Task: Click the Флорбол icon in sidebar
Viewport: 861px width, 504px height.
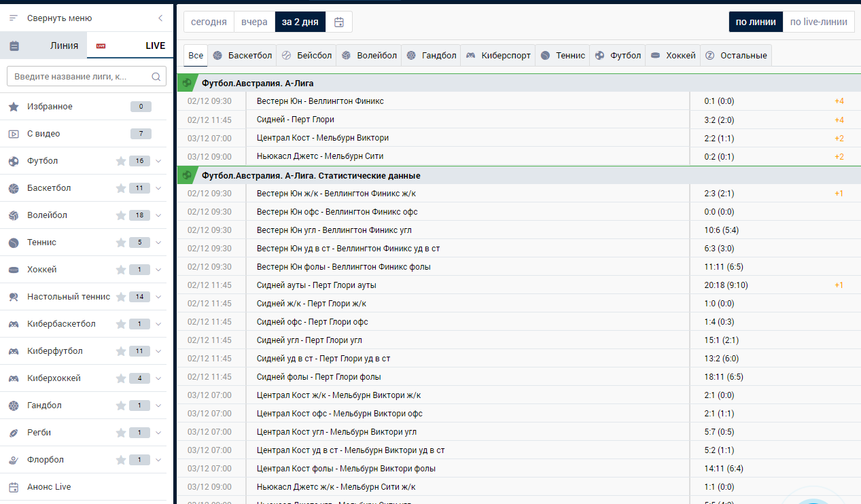Action: [14, 460]
